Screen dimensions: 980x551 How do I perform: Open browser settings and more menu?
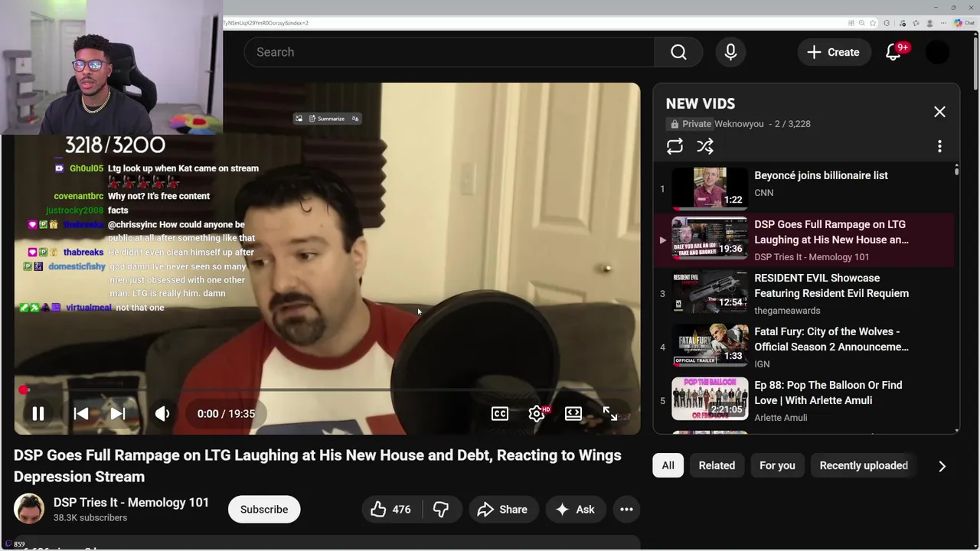(x=943, y=23)
